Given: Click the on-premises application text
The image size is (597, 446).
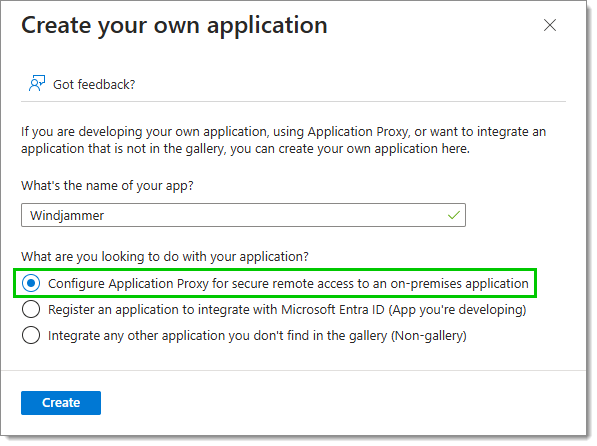Looking at the screenshot, I should [460, 284].
